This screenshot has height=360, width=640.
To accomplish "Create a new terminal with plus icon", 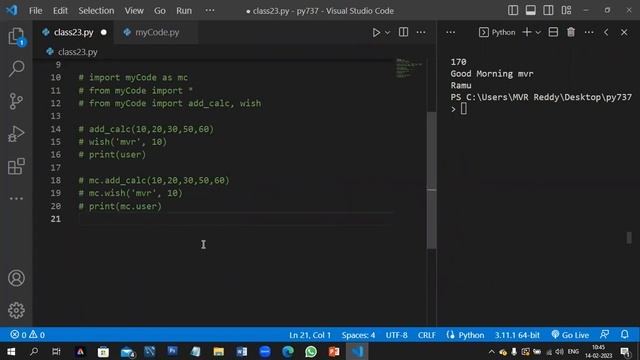I will click(x=527, y=32).
